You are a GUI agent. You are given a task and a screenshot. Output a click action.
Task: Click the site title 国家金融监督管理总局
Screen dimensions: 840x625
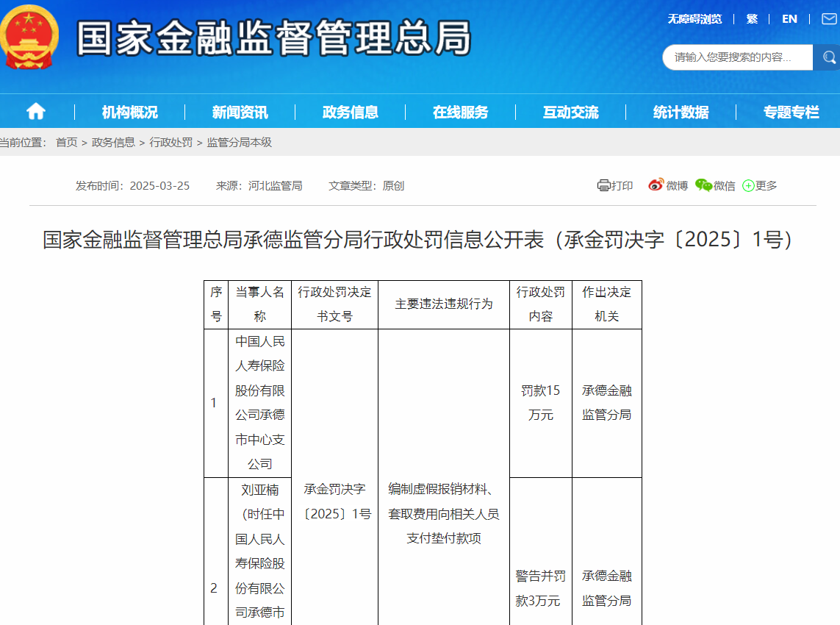273,38
